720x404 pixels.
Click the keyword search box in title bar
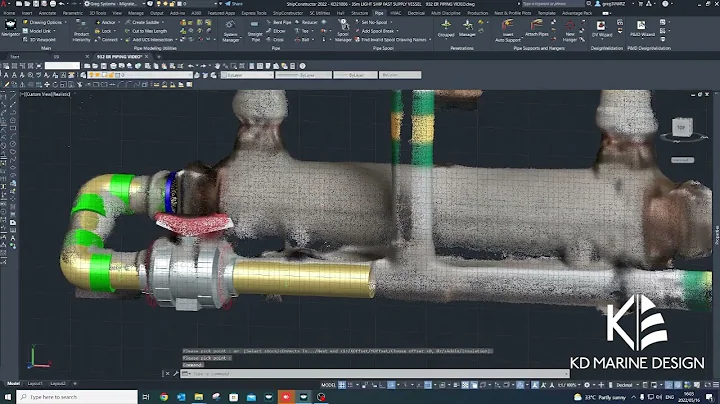(553, 4)
